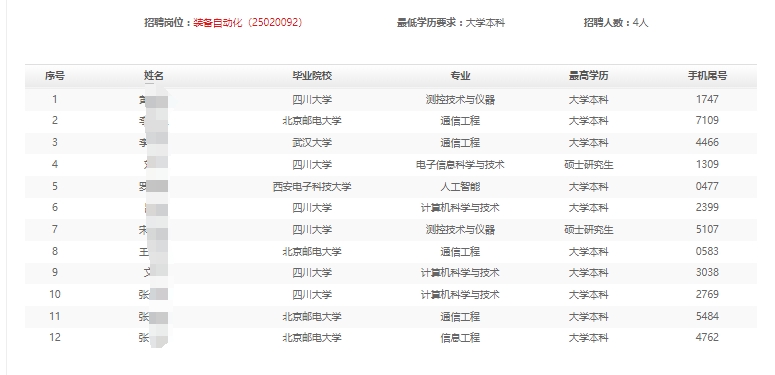This screenshot has height=375, width=775.
Task: Select 西安电子科技大学 cell in row 5
Action: [312, 187]
